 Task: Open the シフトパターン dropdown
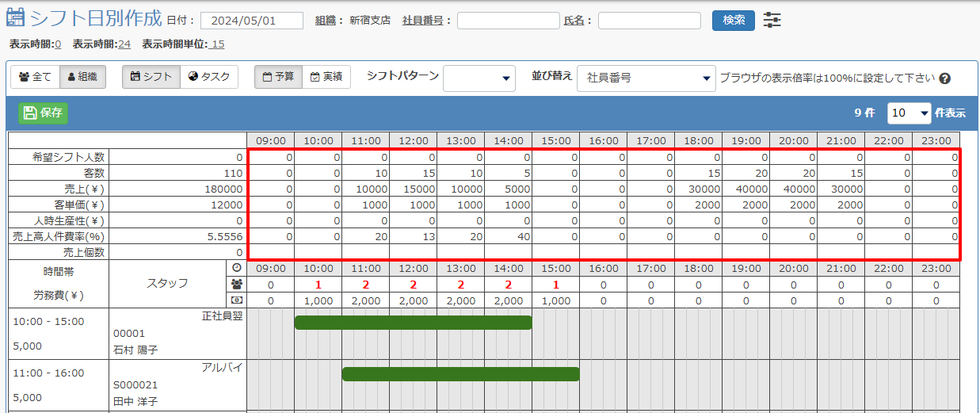click(x=479, y=78)
